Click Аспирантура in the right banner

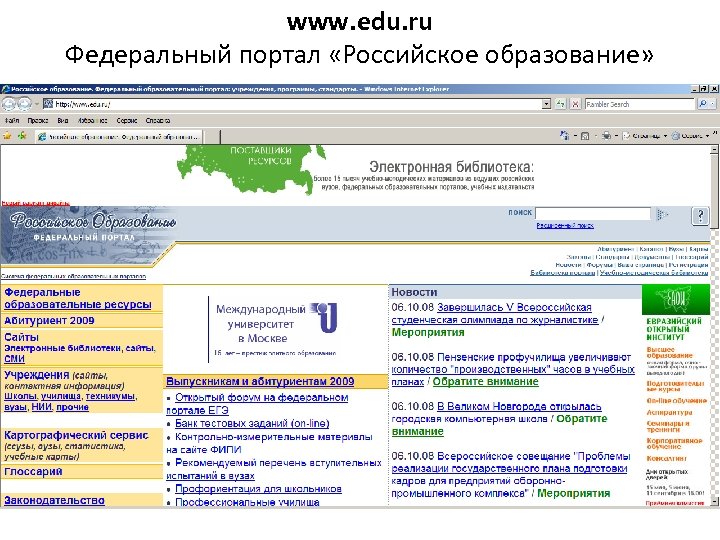coord(669,412)
